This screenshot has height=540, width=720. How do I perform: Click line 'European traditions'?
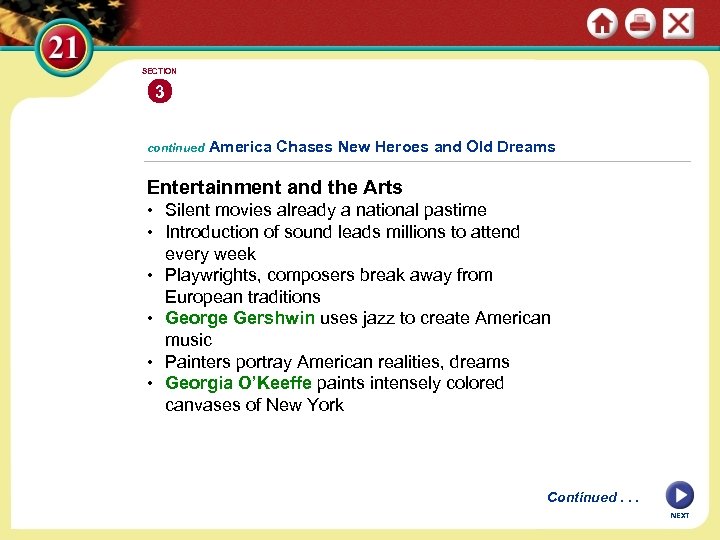[x=242, y=297]
